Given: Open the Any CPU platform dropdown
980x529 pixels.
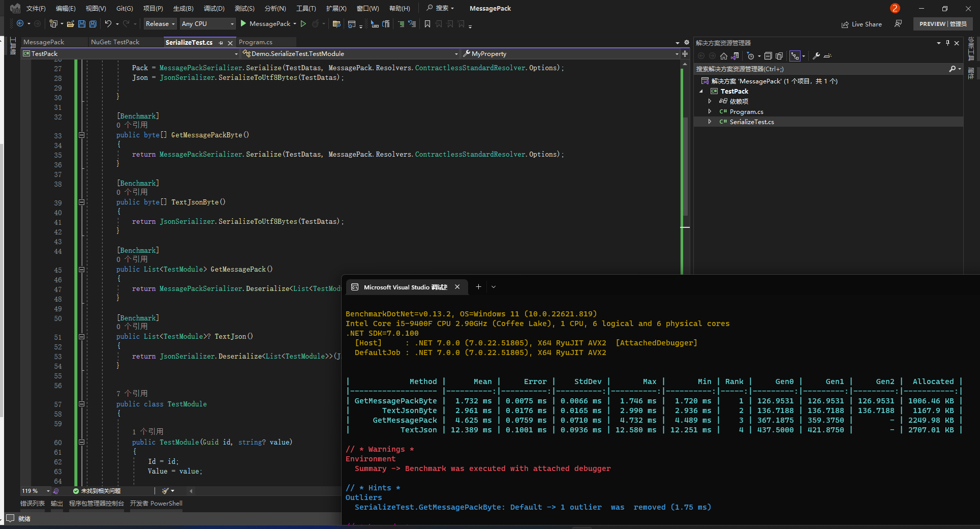Looking at the screenshot, I should point(207,24).
